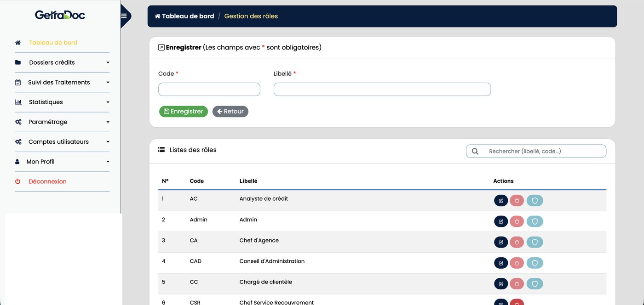Click the Libellé column header

coord(248,181)
